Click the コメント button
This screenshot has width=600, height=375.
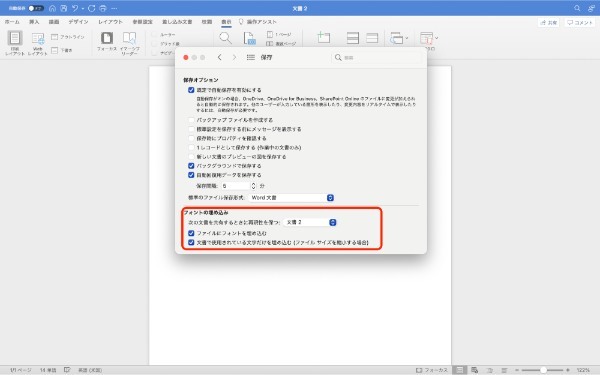(580, 23)
